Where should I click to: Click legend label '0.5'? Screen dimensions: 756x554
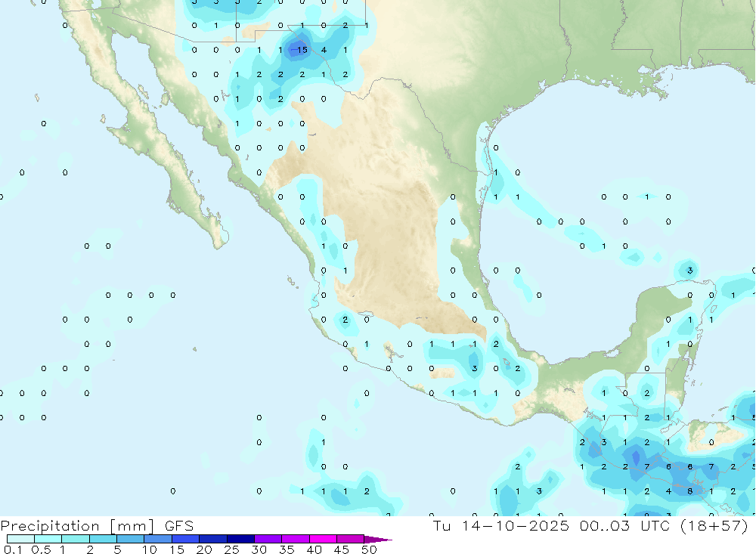click(x=41, y=549)
